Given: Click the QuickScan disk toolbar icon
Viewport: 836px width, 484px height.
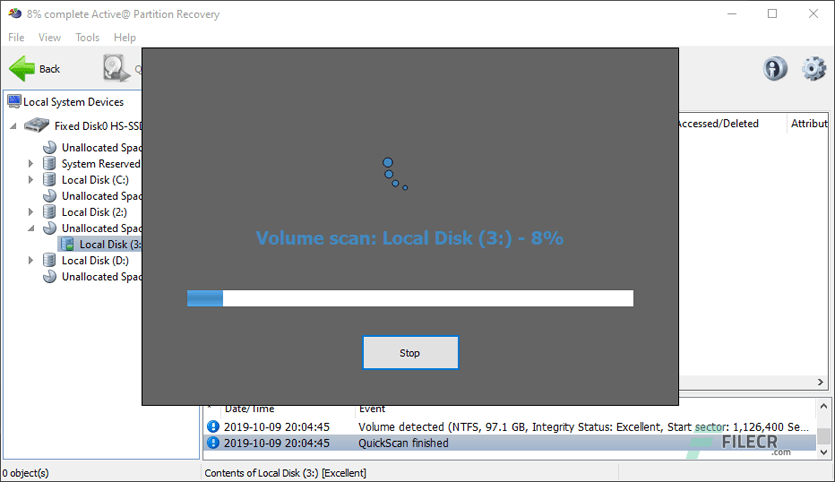Looking at the screenshot, I should pos(116,69).
